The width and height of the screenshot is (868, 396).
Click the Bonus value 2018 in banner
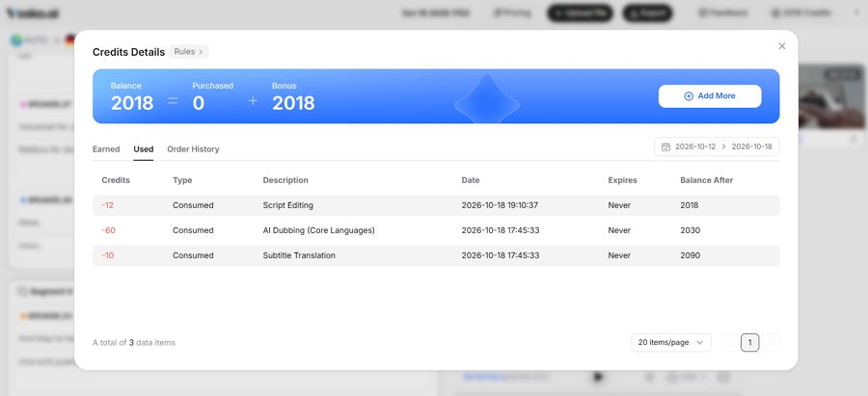[293, 103]
